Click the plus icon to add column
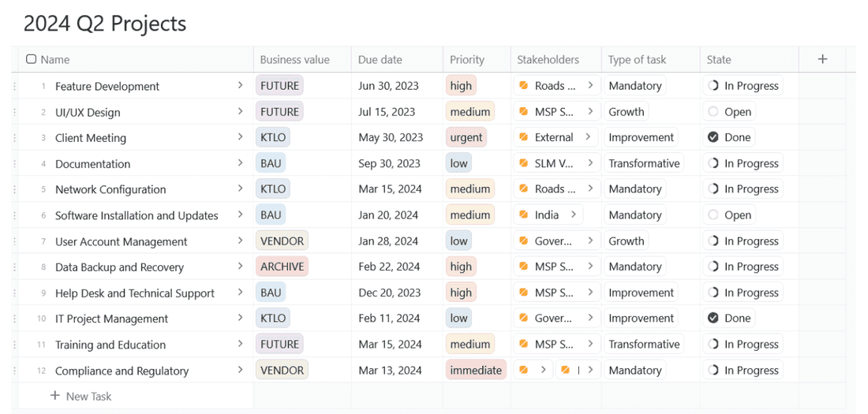Viewport: 868px width, 414px height. [822, 59]
